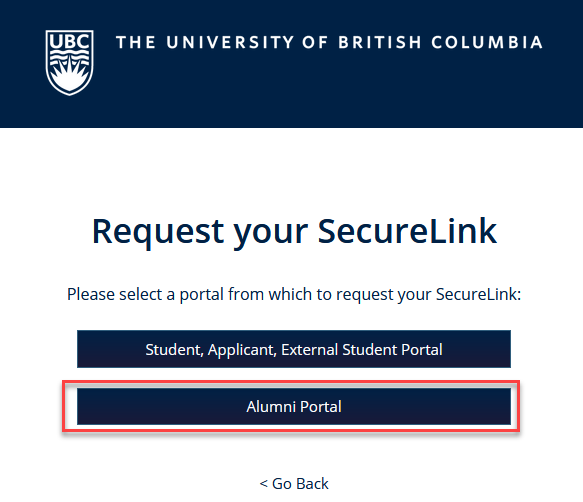583x502 pixels.
Task: Click the word COLUMBIA in the header
Action: [x=487, y=42]
